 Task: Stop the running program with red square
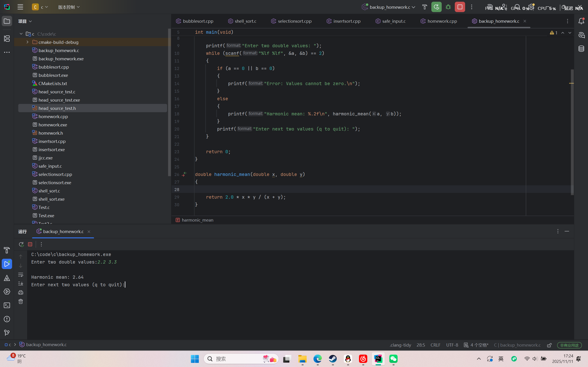pos(460,7)
